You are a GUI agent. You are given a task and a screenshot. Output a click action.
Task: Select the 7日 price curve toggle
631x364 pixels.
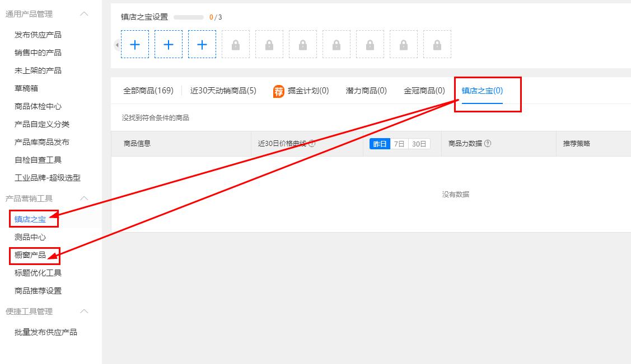(x=400, y=143)
